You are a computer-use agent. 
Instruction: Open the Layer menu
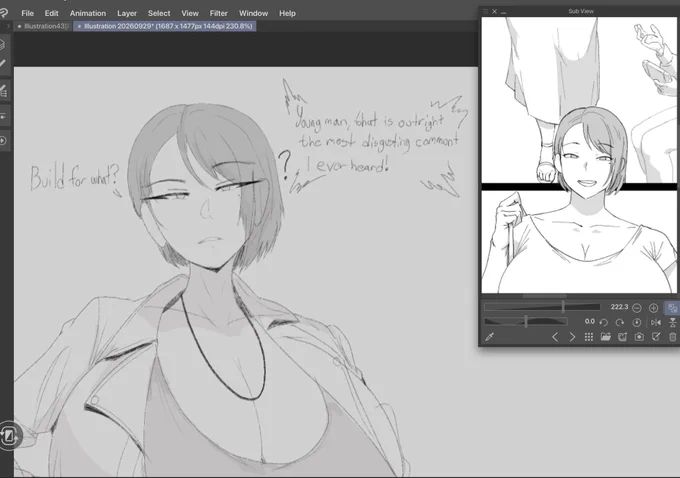[x=127, y=13]
